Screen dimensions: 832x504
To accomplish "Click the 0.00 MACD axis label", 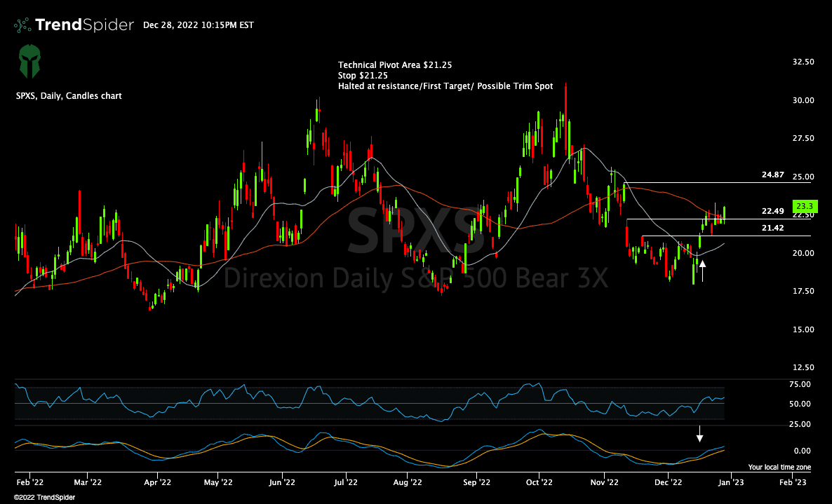I will pos(803,451).
